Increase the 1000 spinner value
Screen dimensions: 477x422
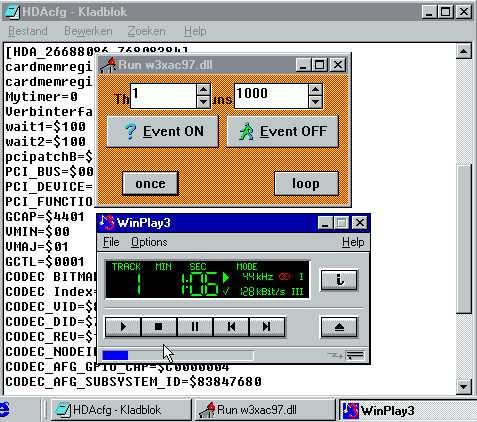(x=315, y=90)
